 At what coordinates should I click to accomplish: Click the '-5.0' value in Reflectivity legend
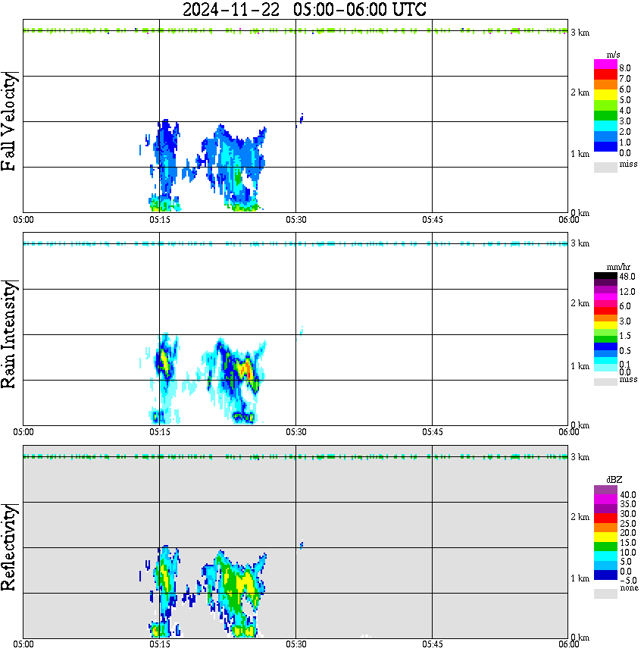click(628, 581)
